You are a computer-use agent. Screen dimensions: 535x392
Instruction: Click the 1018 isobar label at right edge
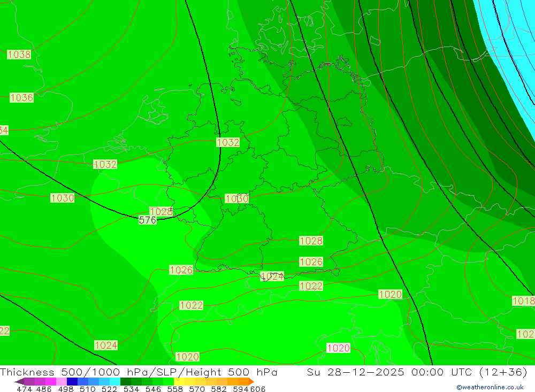coord(524,301)
